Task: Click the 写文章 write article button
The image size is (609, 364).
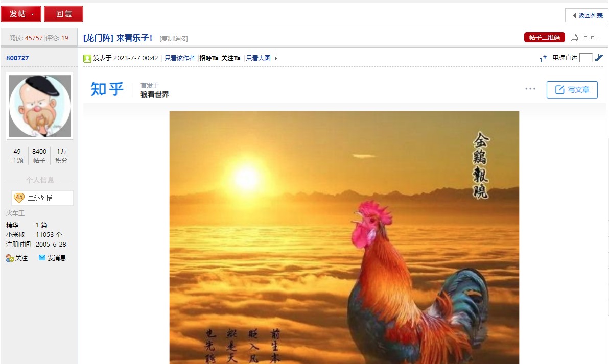Action: pyautogui.click(x=572, y=90)
